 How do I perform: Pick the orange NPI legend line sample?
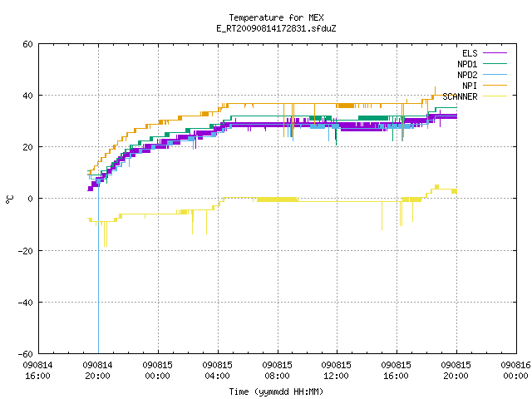coord(495,85)
